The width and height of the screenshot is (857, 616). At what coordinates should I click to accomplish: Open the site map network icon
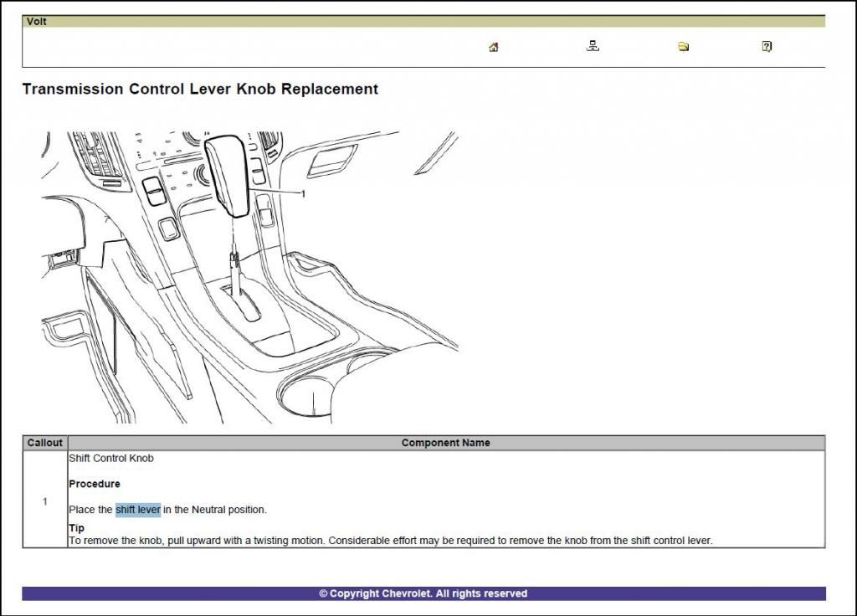[593, 47]
